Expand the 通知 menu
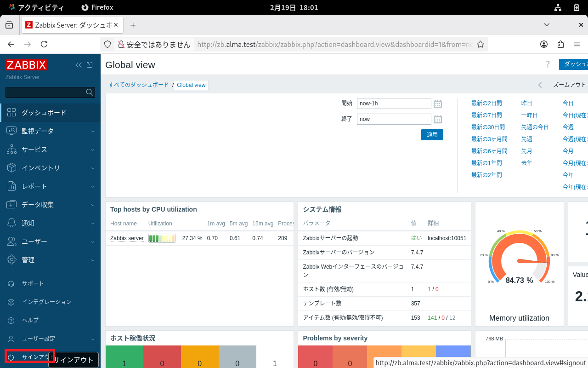Image resolution: width=588 pixels, height=368 pixels. click(x=50, y=223)
